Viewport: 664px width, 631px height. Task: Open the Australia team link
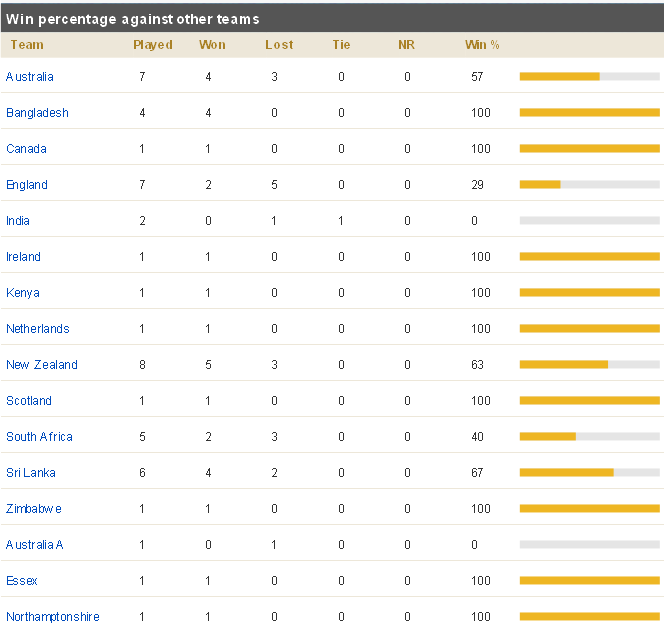(x=30, y=77)
